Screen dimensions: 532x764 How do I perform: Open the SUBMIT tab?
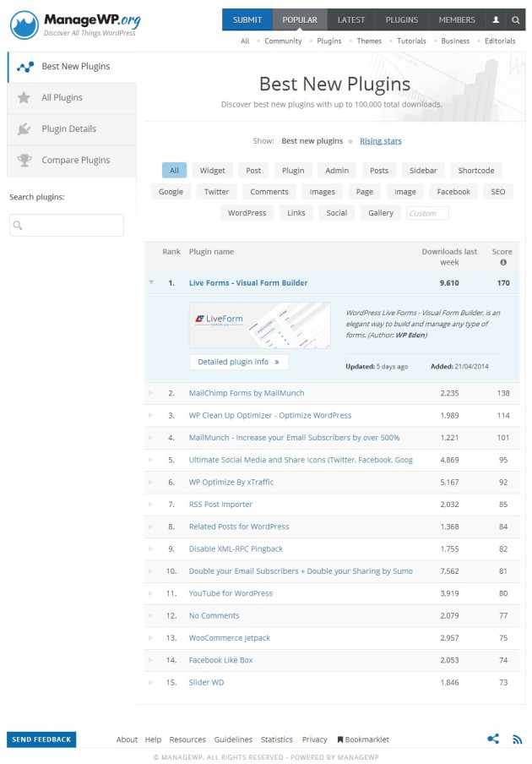247,20
